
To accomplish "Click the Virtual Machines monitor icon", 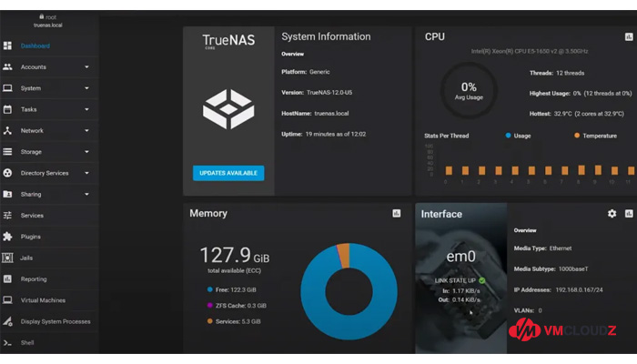I will click(7, 300).
